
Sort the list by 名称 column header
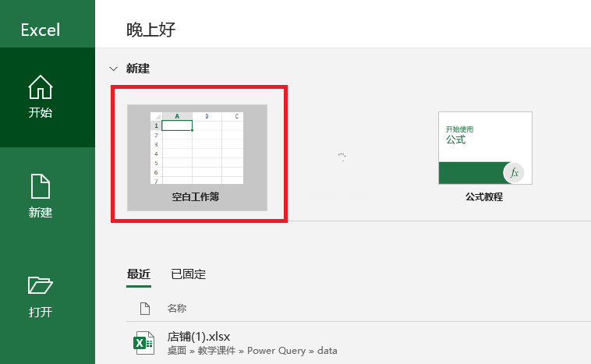click(x=177, y=309)
